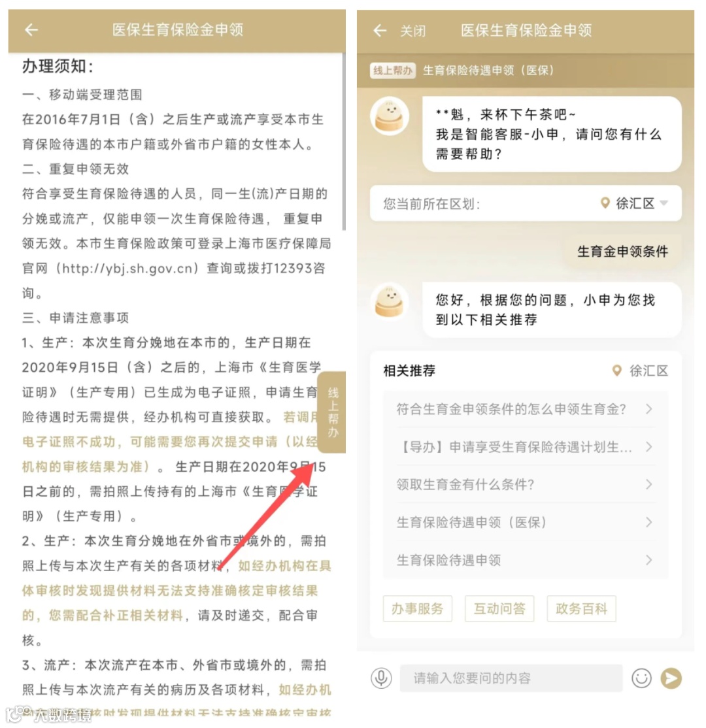Tap the back arrow in chat screen
The height and width of the screenshot is (728, 706).
[379, 31]
